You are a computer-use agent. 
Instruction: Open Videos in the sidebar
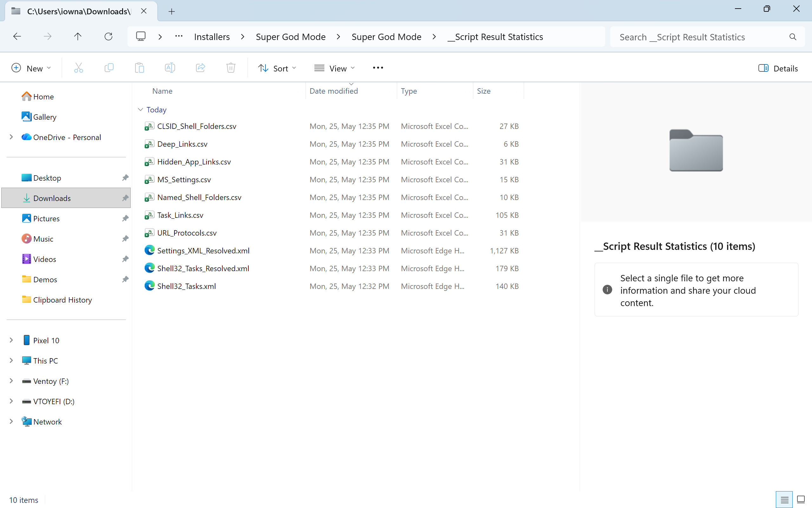pyautogui.click(x=45, y=259)
